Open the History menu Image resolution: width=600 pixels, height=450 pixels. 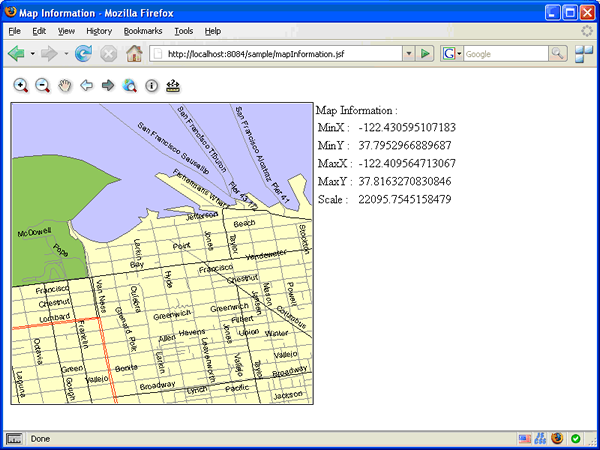(99, 31)
